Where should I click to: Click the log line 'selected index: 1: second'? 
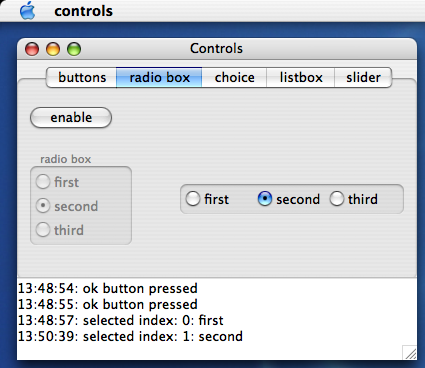tap(130, 336)
